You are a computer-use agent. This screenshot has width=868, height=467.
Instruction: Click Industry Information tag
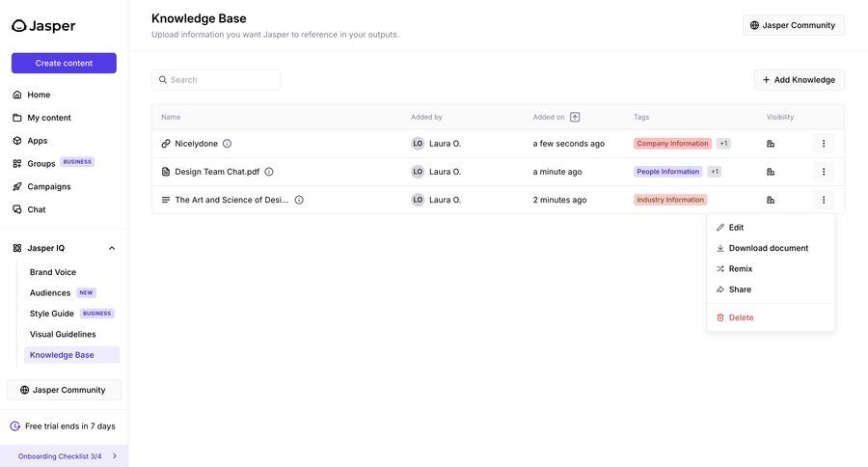point(670,200)
